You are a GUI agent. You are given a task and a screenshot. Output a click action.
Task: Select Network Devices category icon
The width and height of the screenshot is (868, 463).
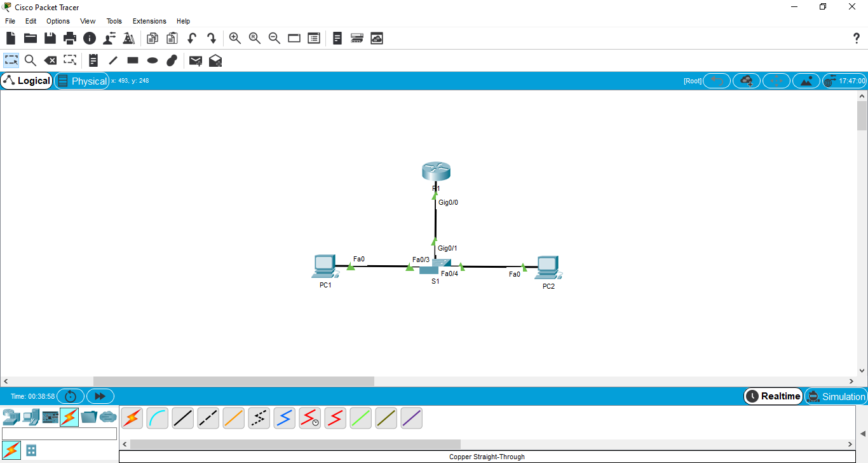pos(11,417)
